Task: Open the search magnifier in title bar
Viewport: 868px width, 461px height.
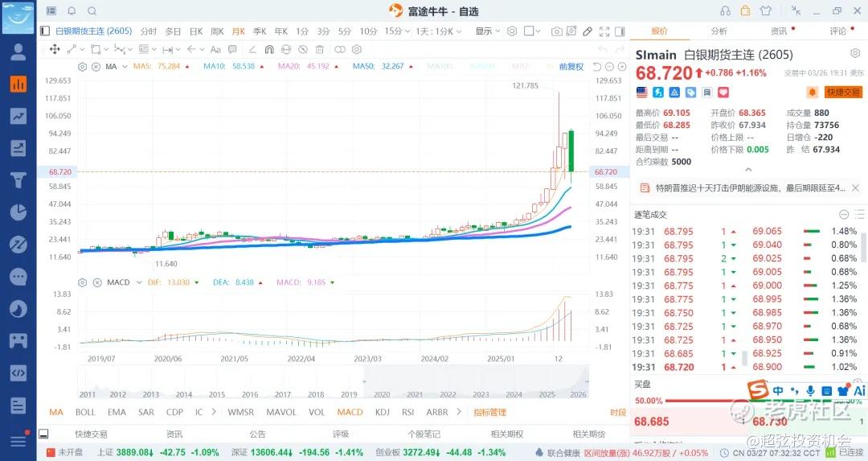Action: [x=92, y=10]
